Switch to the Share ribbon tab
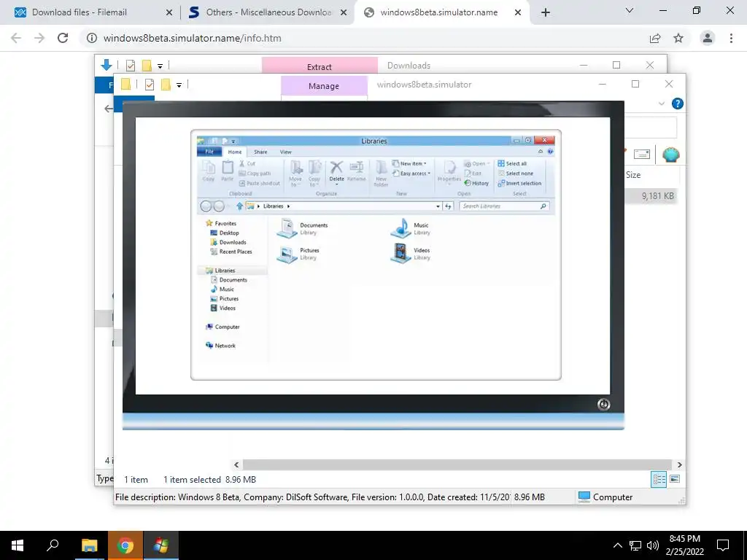Screen dimensions: 747x560 (x=260, y=152)
